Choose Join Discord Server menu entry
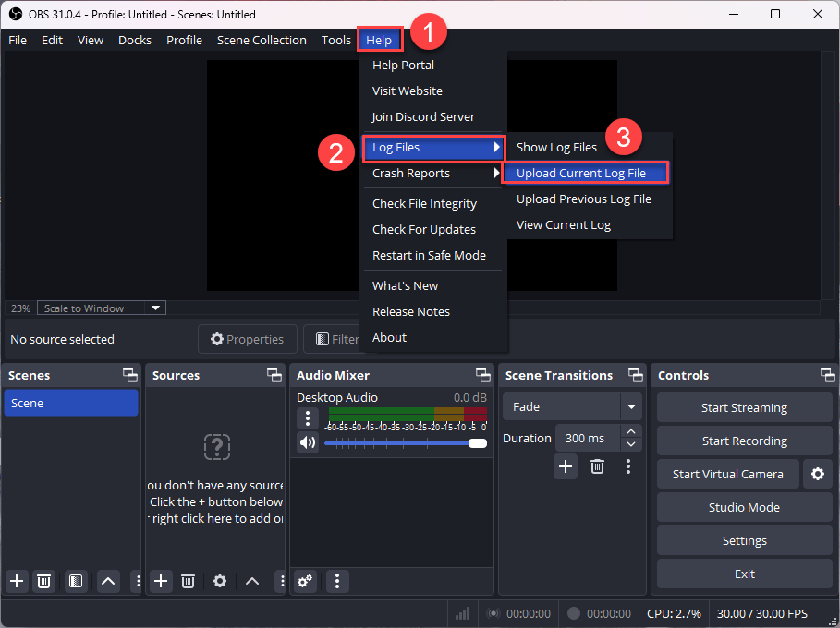 pyautogui.click(x=432, y=116)
